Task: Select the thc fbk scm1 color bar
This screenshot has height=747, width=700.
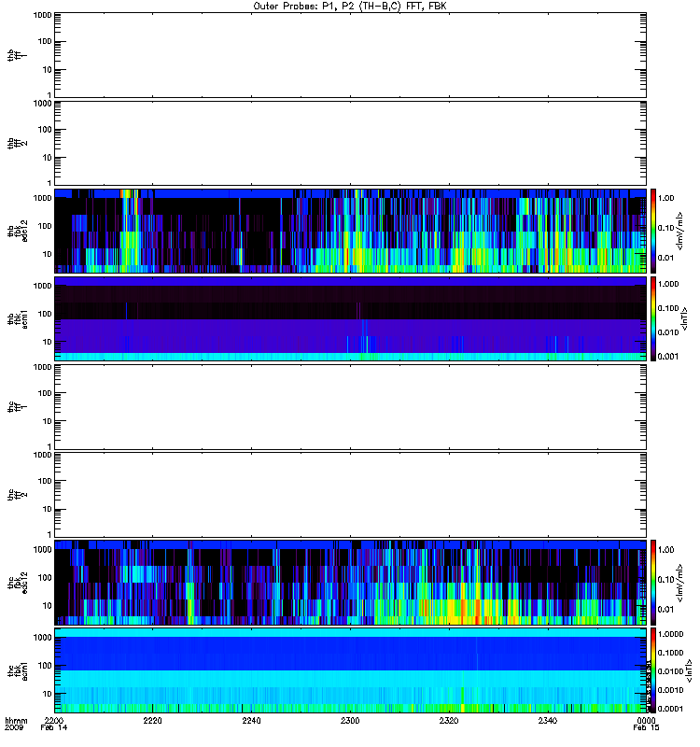Action: pos(653,670)
